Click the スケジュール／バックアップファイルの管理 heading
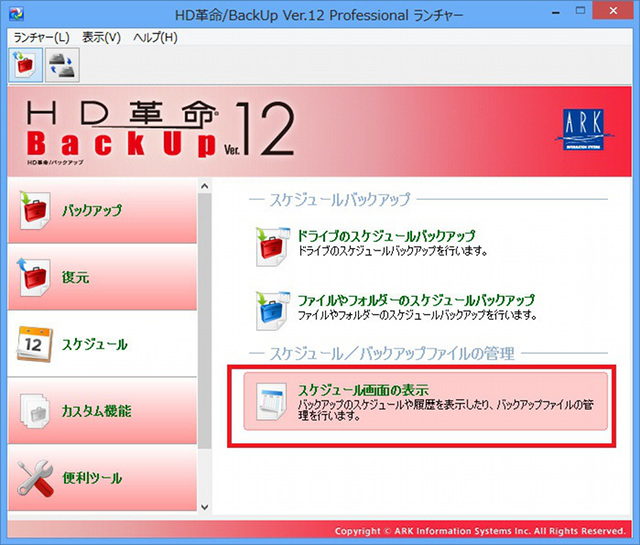The height and width of the screenshot is (545, 640). click(392, 353)
